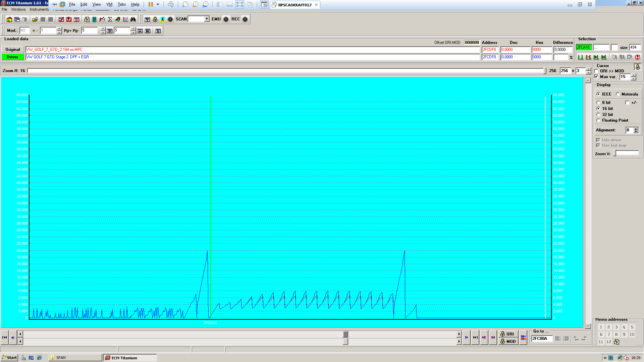
Task: Click the padlock icon in SCAN toolbar
Action: coord(155,19)
